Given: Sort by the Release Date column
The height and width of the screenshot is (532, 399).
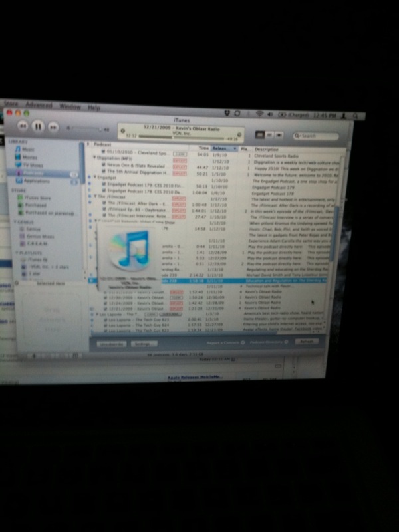Looking at the screenshot, I should 224,148.
